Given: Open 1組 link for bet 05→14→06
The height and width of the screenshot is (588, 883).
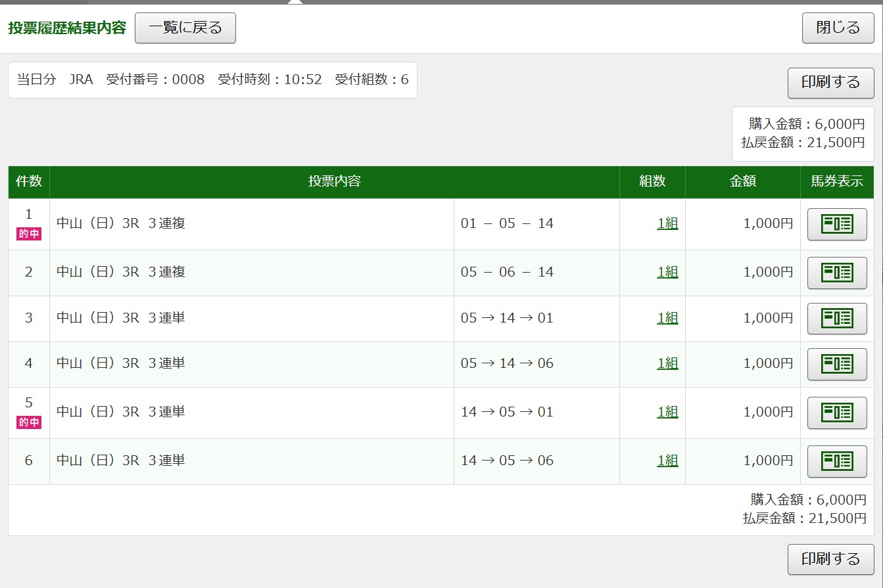Looking at the screenshot, I should coord(667,364).
